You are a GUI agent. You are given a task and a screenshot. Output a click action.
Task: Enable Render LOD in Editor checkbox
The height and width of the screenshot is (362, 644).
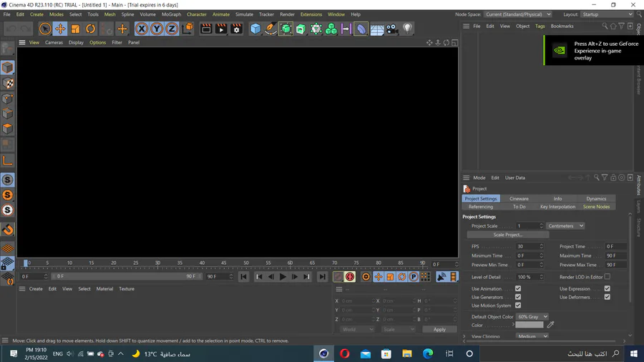pos(607,277)
